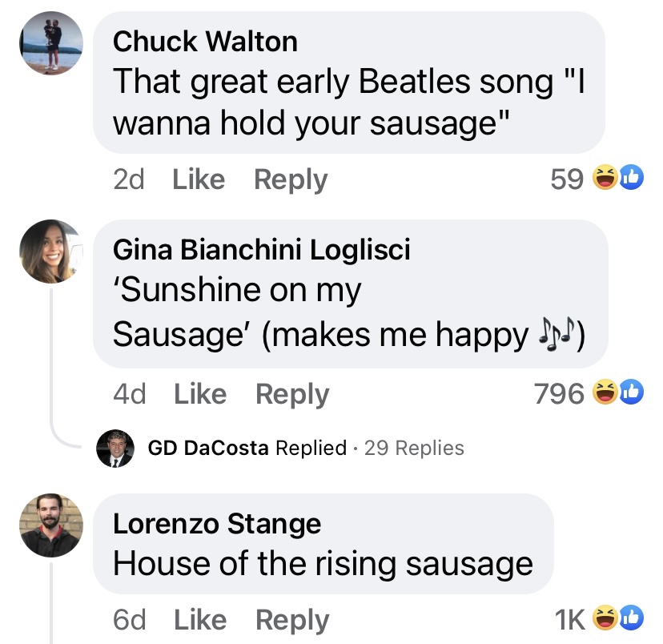Open Chuck Walton's profile picture
The image size is (663, 644).
click(51, 43)
